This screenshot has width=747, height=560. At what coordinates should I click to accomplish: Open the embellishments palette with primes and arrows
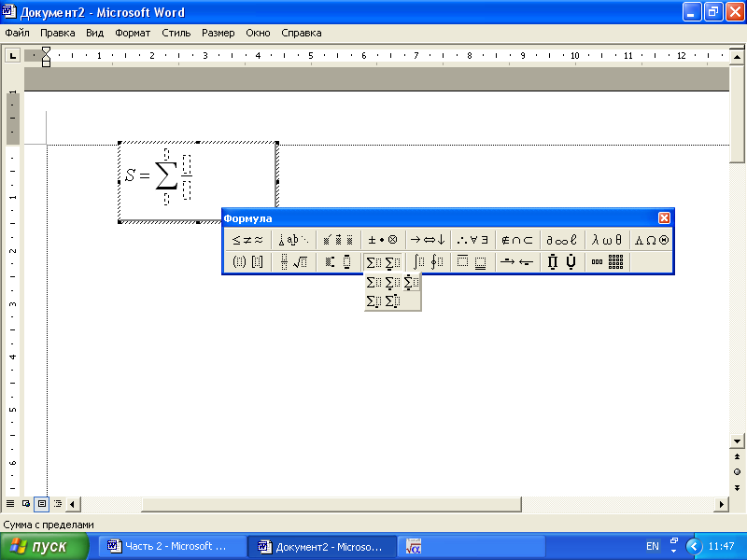(x=339, y=240)
